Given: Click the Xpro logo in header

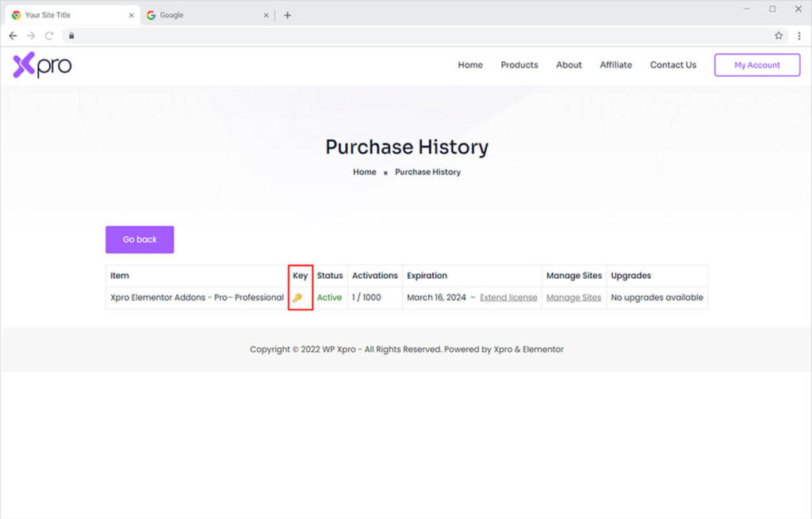Looking at the screenshot, I should point(42,66).
